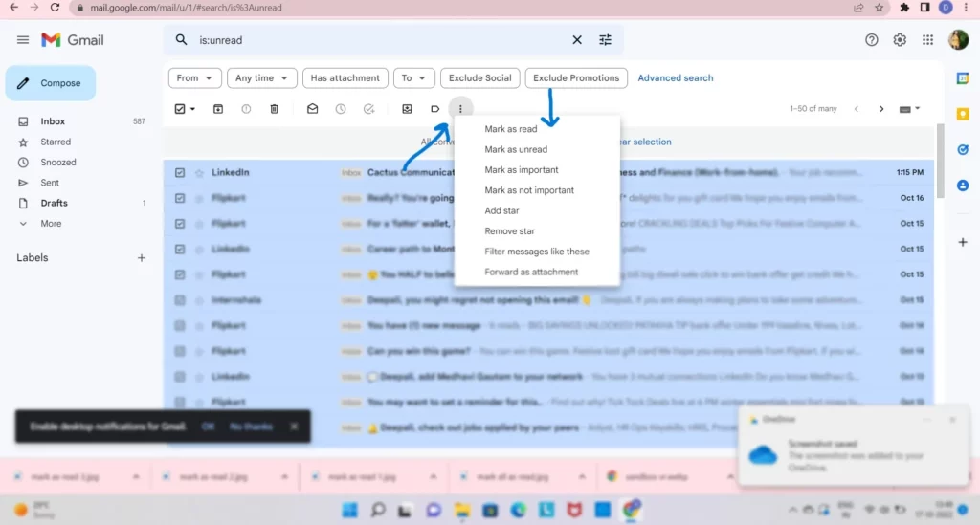Open Google Tasks side panel icon

(963, 150)
